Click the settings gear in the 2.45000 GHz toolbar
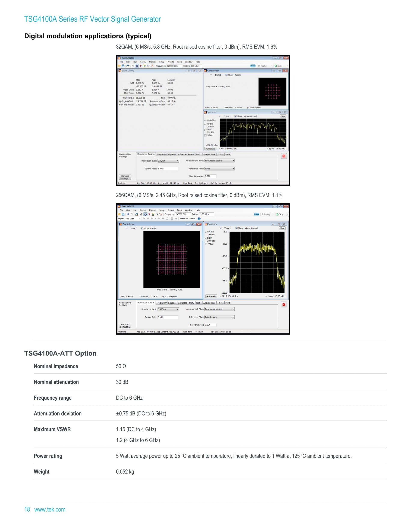This screenshot has height=532, width=411. pos(145,214)
